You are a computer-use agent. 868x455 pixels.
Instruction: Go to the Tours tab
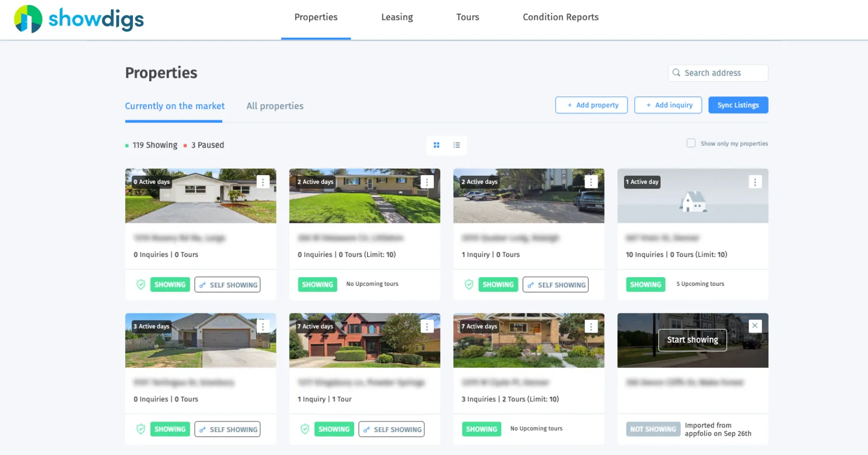coord(468,17)
